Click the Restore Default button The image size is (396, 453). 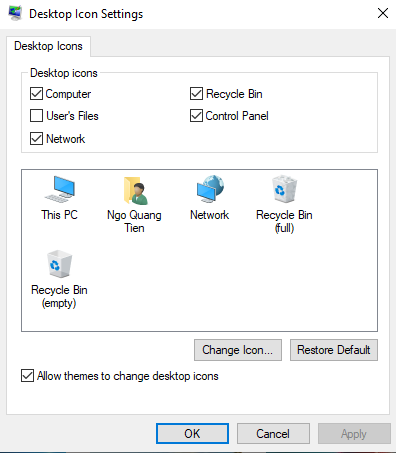[334, 350]
